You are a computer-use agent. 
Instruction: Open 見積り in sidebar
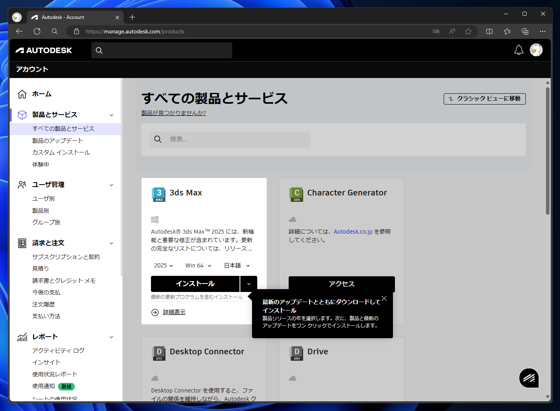pyautogui.click(x=41, y=269)
